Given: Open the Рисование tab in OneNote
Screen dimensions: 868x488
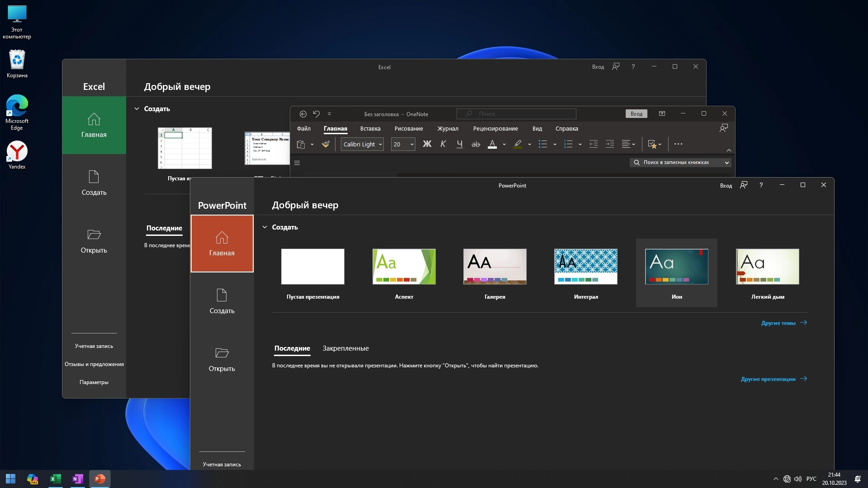Looking at the screenshot, I should 408,129.
